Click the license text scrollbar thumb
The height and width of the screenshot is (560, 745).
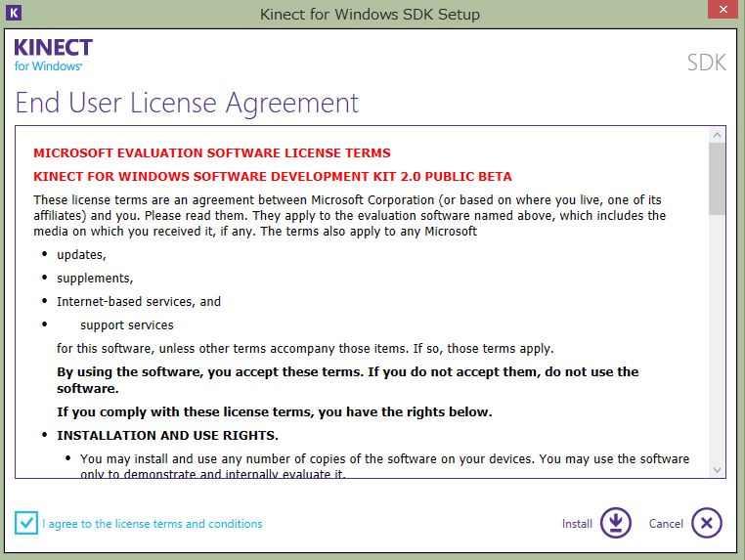(x=717, y=179)
